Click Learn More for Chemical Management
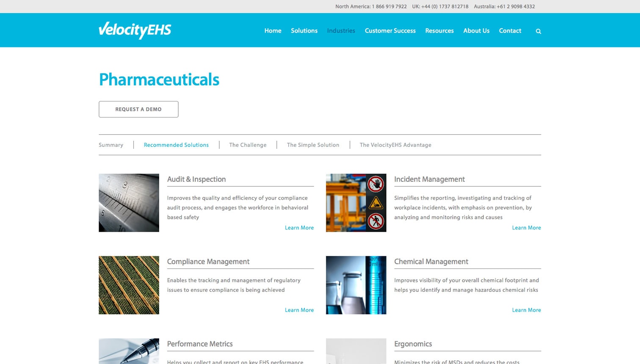640x364 pixels. [x=526, y=310]
